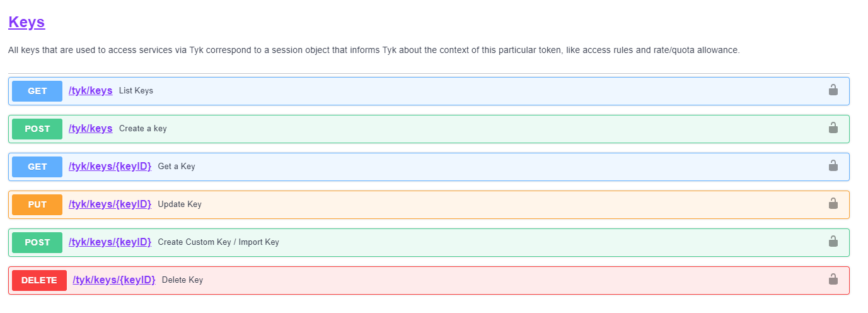This screenshot has height=313, width=868.
Task: Open the Keys section heading link
Action: click(26, 22)
